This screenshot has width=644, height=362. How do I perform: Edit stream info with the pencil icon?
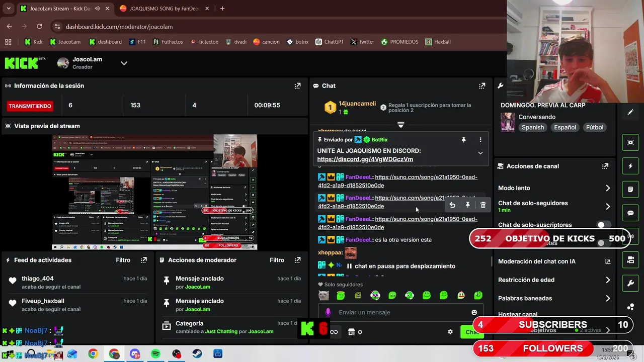pyautogui.click(x=630, y=112)
